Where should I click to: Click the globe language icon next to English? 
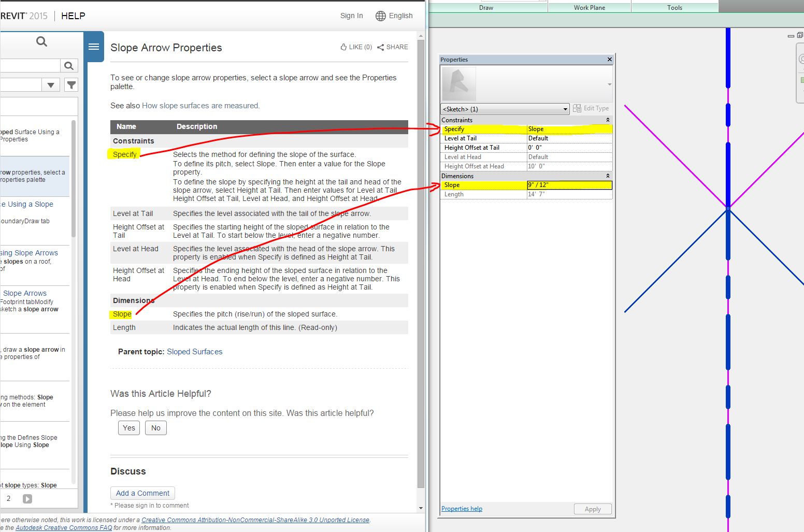(x=381, y=16)
